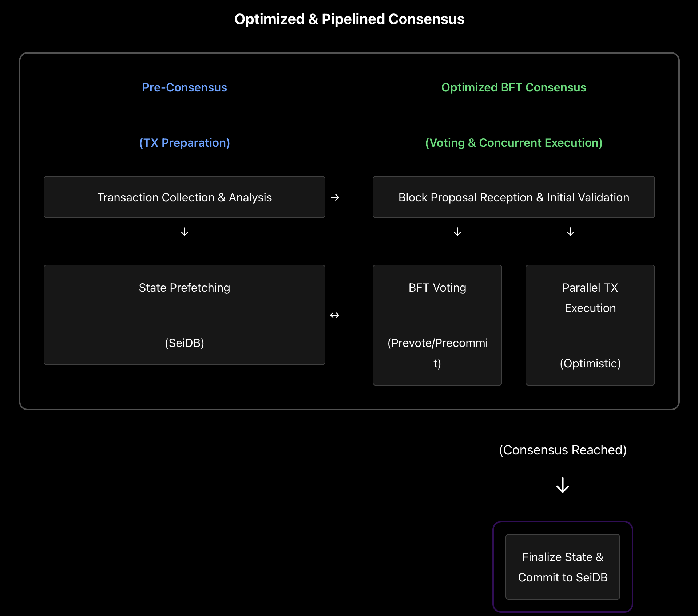Screen dimensions: 698x616
Task: Click the down arrow above BFT Voting box
Action: click(x=457, y=232)
